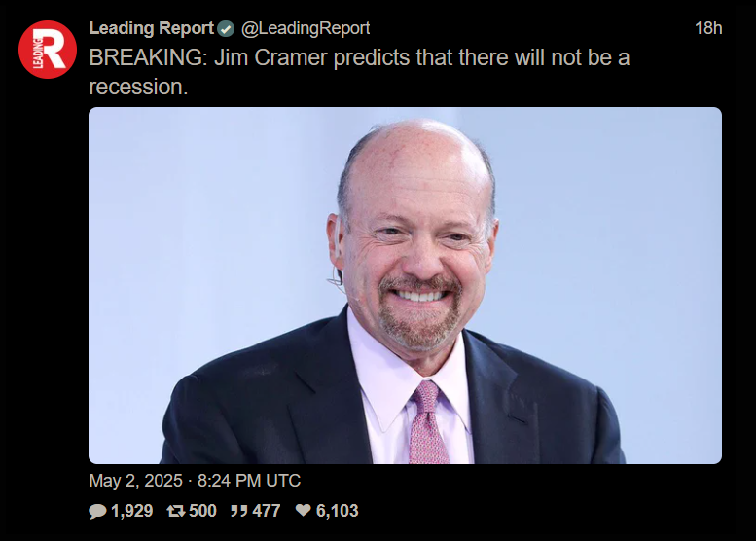Enlarge the attached photo of smiling man
Viewport: 756px width, 541px height.
point(405,285)
